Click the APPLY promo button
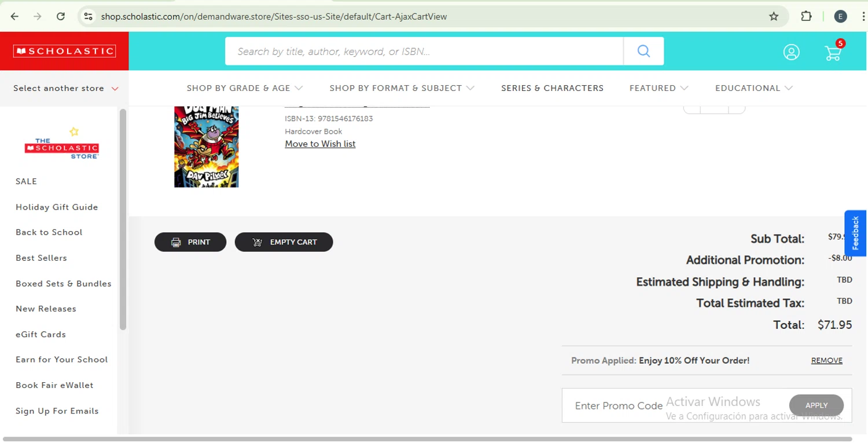868x443 pixels. (x=816, y=405)
